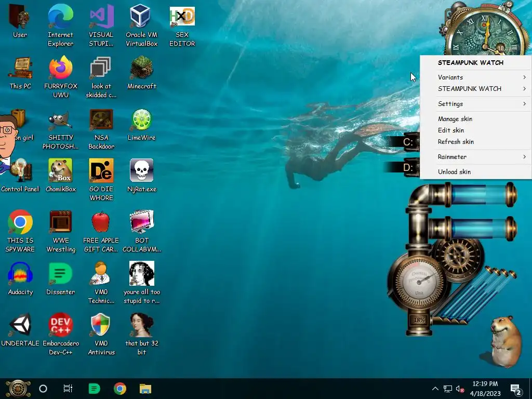Choose Manage skin from context menu

[x=476, y=119]
